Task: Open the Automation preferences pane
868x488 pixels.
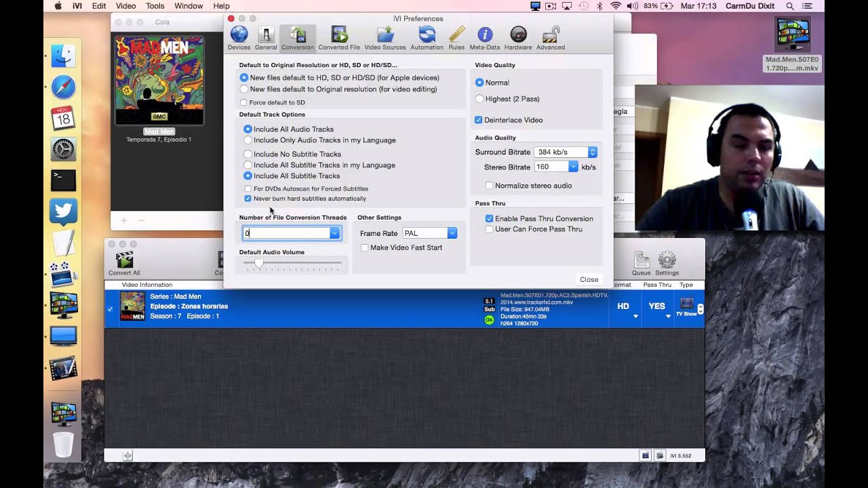Action: pyautogui.click(x=427, y=38)
